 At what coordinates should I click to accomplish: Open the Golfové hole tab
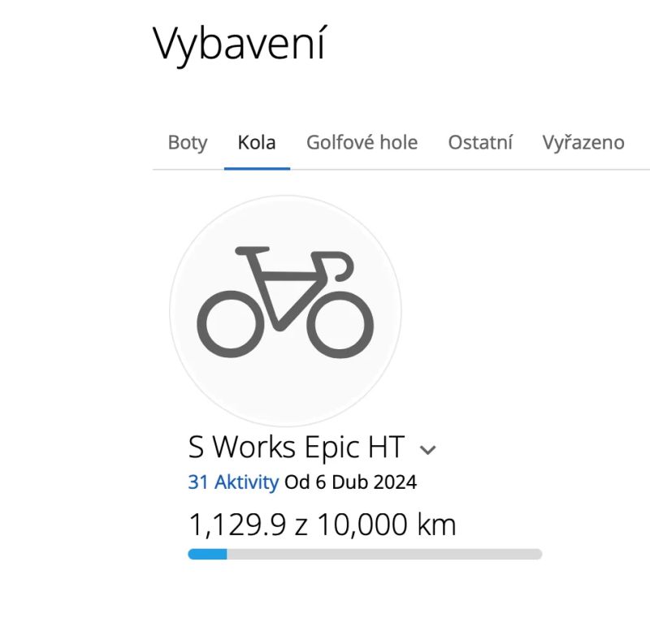362,143
